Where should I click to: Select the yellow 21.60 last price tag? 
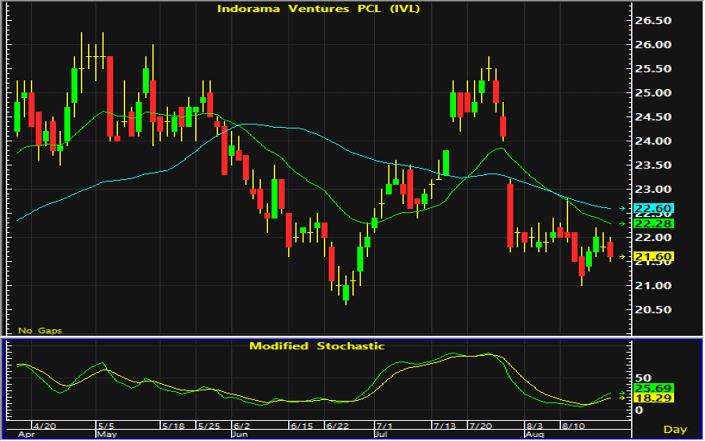[653, 257]
